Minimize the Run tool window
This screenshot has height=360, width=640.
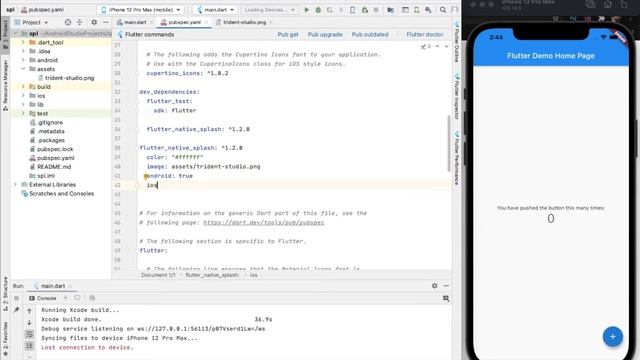446,286
